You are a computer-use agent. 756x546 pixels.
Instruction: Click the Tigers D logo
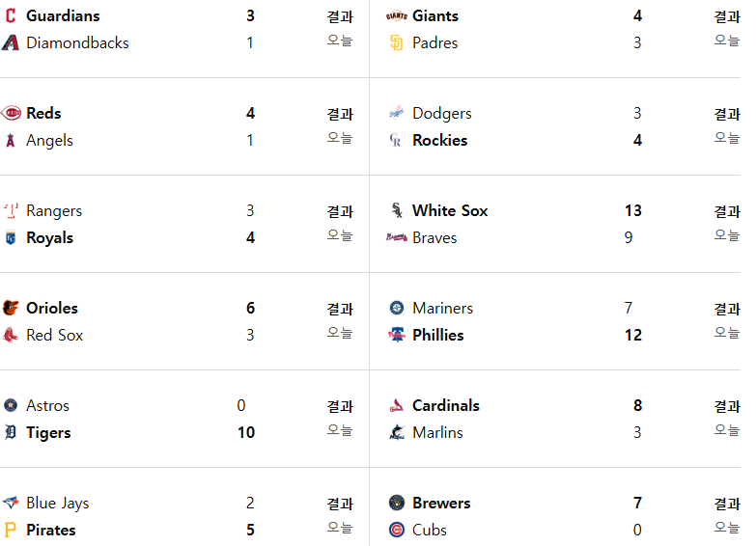[11, 432]
